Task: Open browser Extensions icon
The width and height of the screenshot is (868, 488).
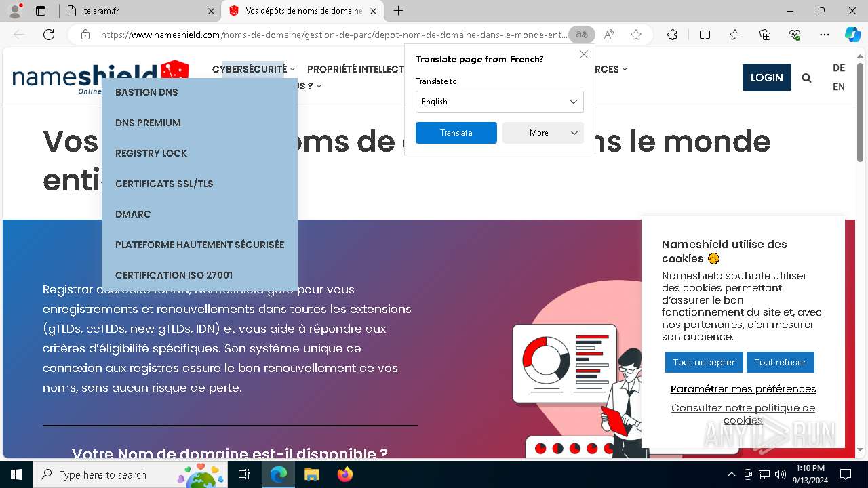Action: pos(672,35)
